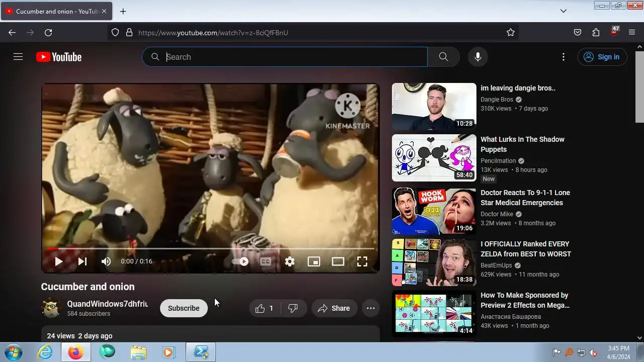Viewport: 644px width, 362px height.
Task: Open the QuandWindows7dhfriu channel name link
Action: pyautogui.click(x=108, y=304)
